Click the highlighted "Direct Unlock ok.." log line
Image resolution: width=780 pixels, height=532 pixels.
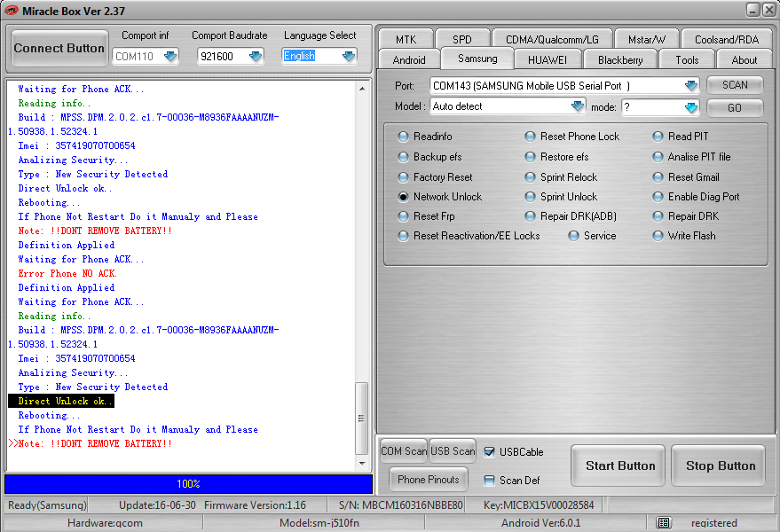point(61,401)
